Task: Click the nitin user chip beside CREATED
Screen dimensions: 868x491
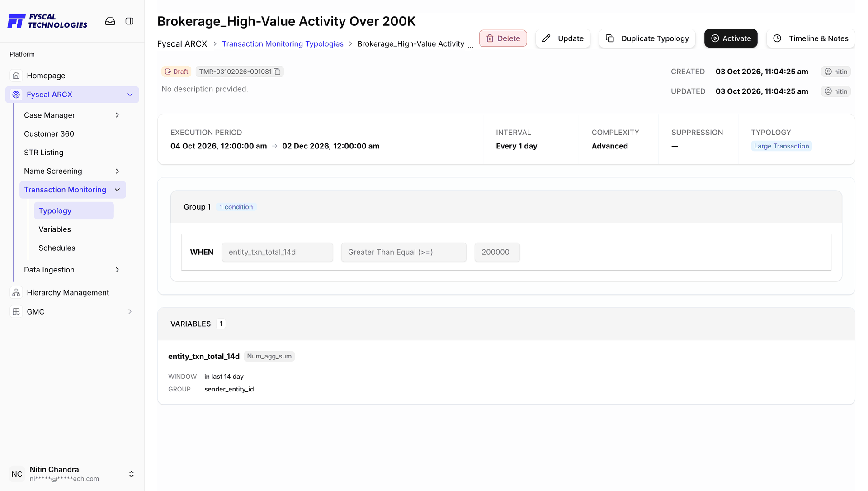Action: [836, 72]
